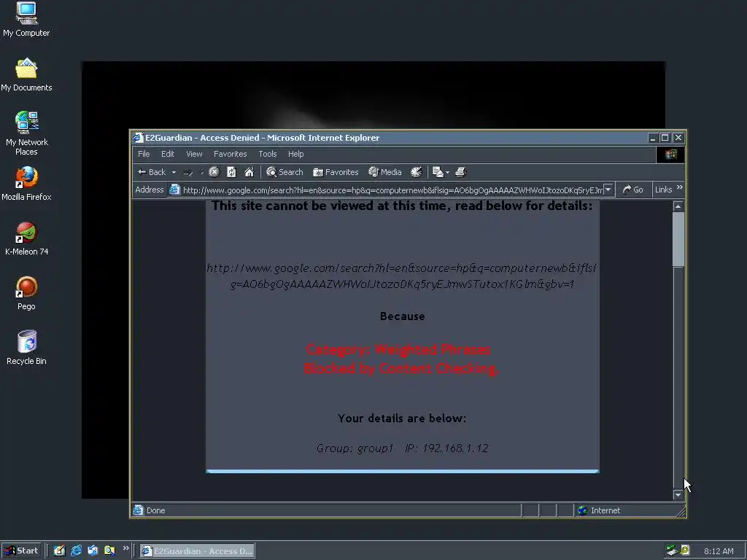Go to the Home page icon
Image resolution: width=747 pixels, height=560 pixels.
pyautogui.click(x=249, y=172)
